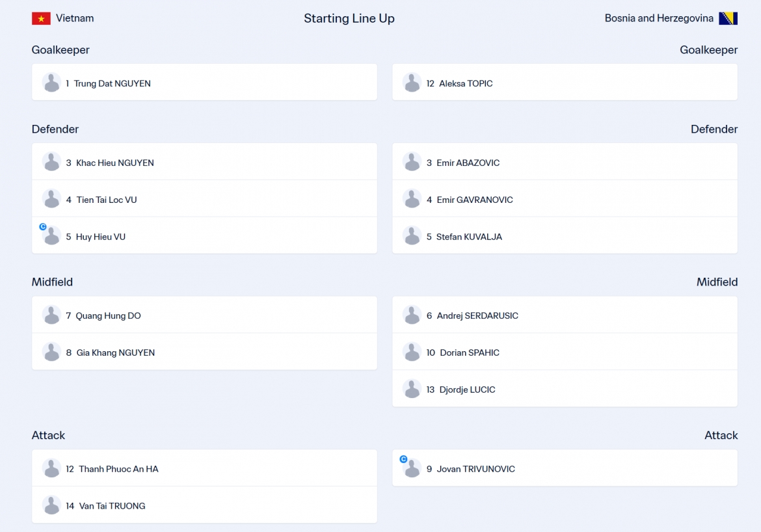The width and height of the screenshot is (761, 532).
Task: Click the avatar beside Emir ABAZOVIC
Action: pos(412,162)
